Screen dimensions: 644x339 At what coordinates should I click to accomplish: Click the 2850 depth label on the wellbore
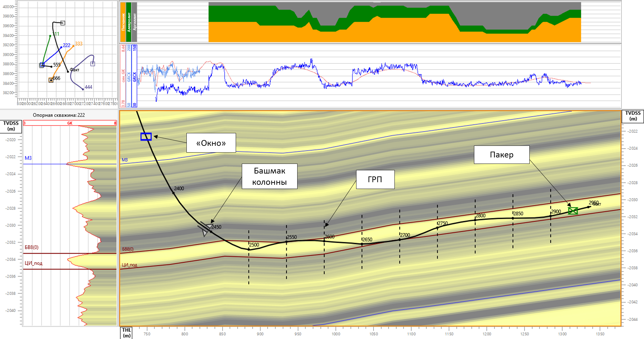[x=518, y=213]
